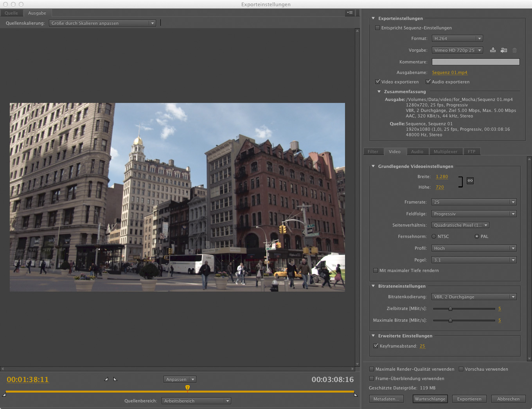Switch to the Audio tab
The width and height of the screenshot is (532, 409).
pyautogui.click(x=417, y=151)
